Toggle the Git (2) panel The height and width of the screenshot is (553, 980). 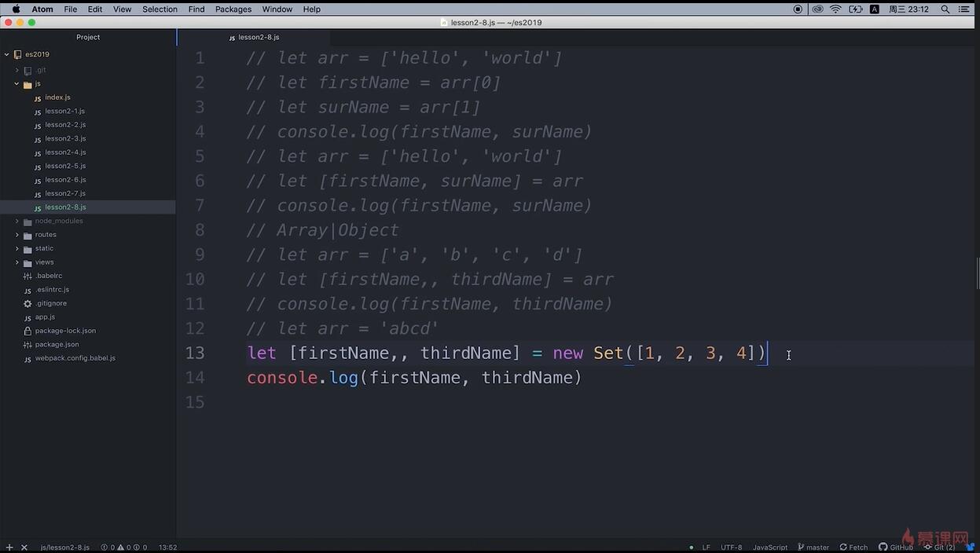[939, 548]
